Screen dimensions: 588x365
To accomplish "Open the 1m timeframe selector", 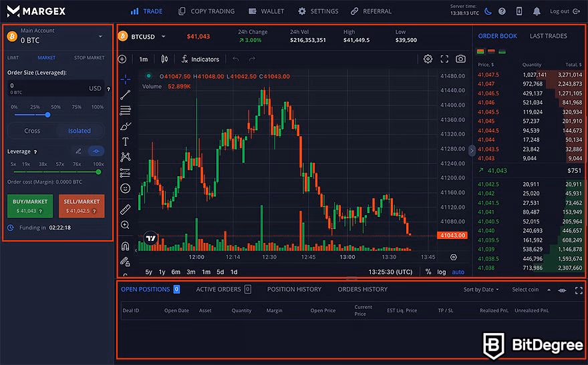I will [x=144, y=59].
